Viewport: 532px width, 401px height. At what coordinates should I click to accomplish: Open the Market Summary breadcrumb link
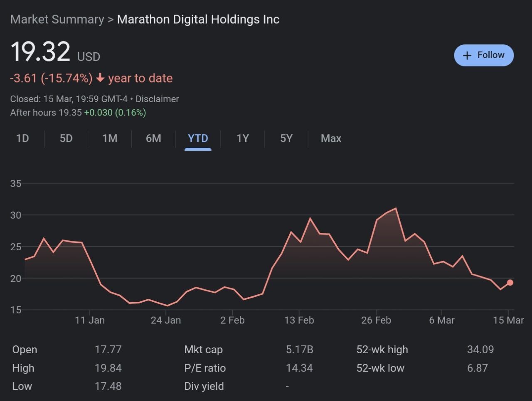[57, 20]
